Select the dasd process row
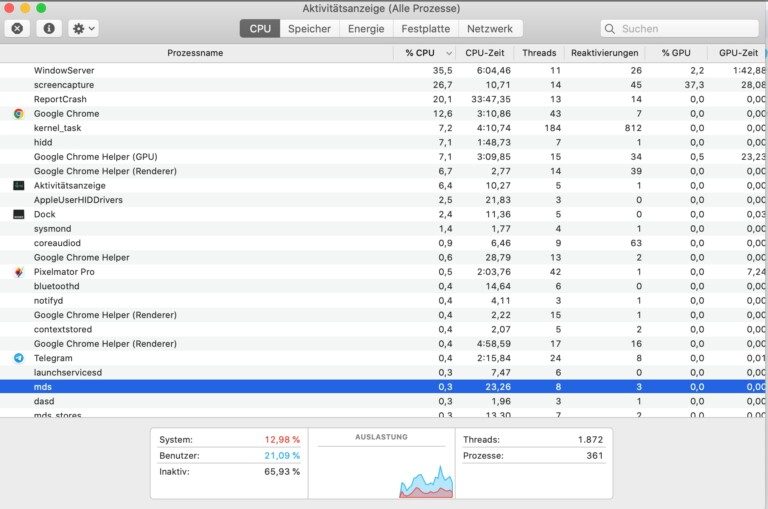The height and width of the screenshot is (509, 768). [x=384, y=401]
